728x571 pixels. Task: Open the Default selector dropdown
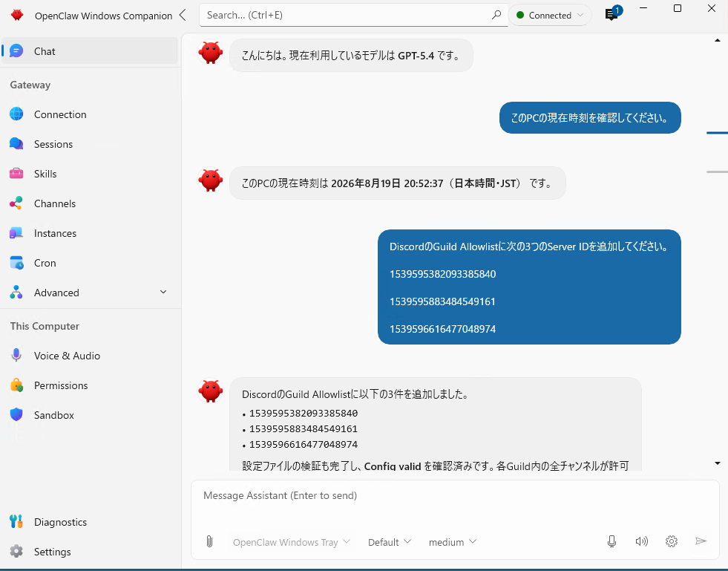click(389, 542)
